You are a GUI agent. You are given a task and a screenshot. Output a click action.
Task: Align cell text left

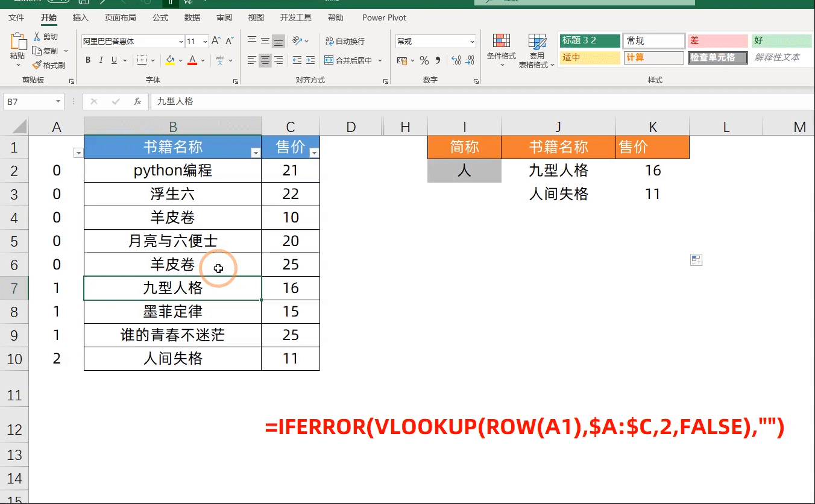point(252,60)
